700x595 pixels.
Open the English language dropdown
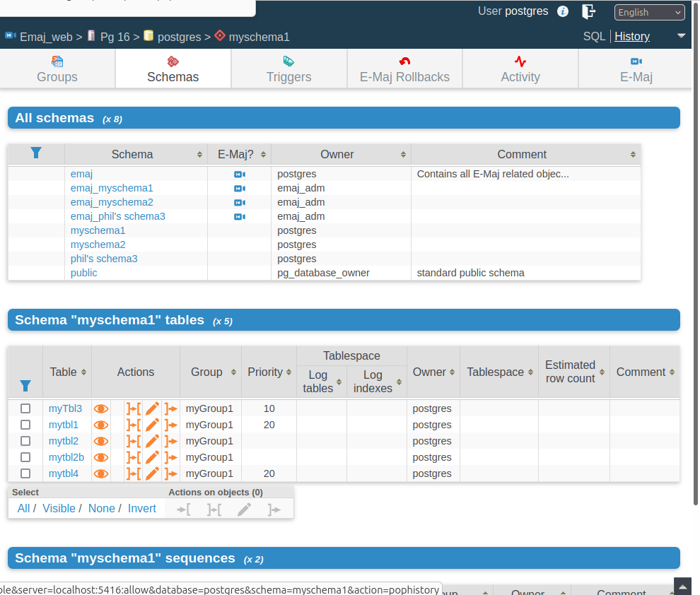point(649,13)
